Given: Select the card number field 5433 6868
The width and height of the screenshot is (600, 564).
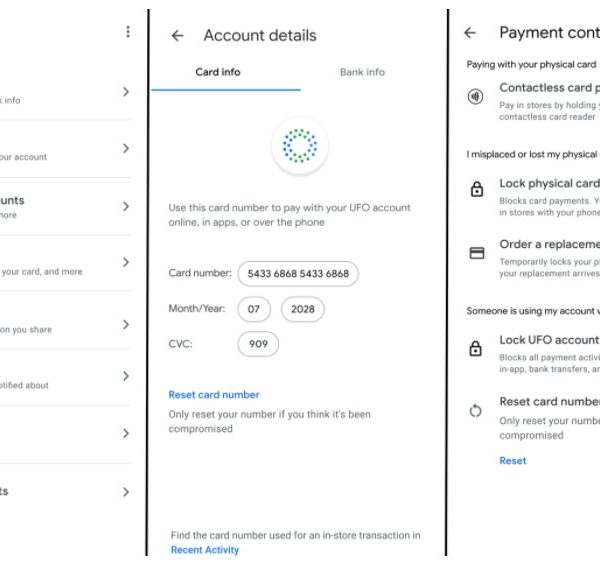Looking at the screenshot, I should click(298, 273).
